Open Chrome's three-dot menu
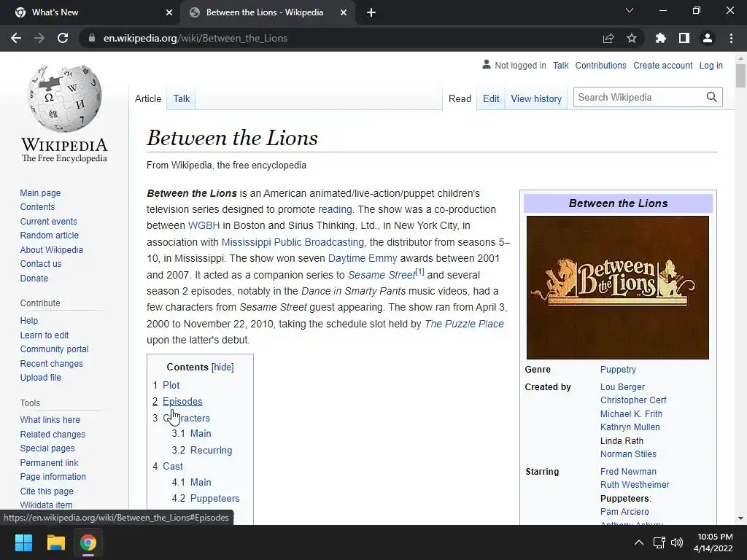747x560 pixels. click(x=731, y=38)
